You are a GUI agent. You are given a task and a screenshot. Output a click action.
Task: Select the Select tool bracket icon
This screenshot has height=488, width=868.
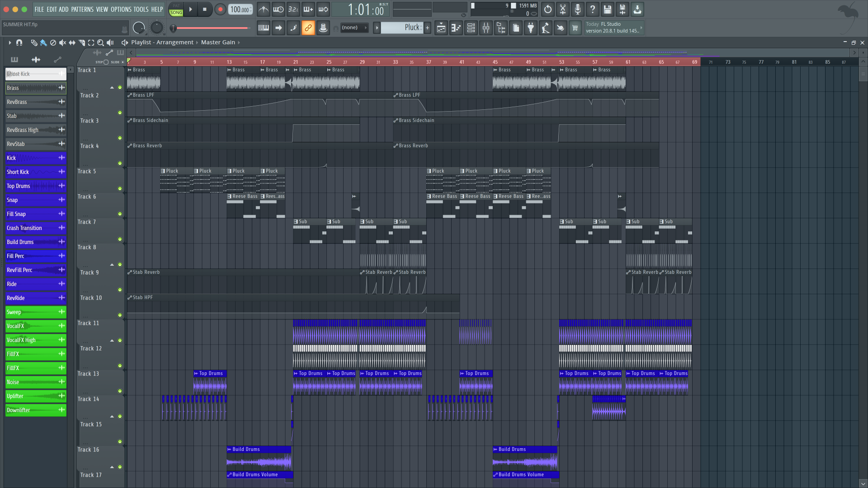pos(91,42)
